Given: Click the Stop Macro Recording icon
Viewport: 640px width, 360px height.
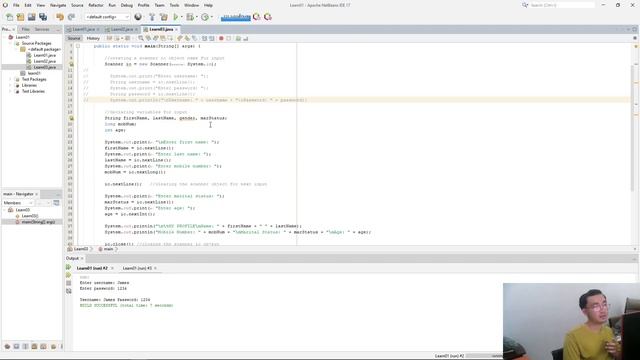Looking at the screenshot, I should point(229,38).
